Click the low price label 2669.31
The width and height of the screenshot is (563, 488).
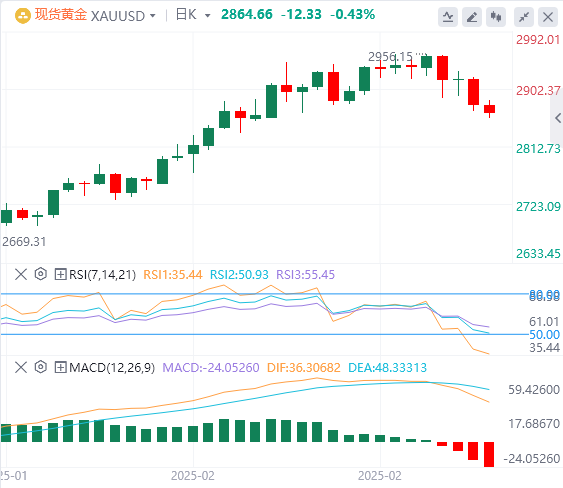click(x=24, y=242)
